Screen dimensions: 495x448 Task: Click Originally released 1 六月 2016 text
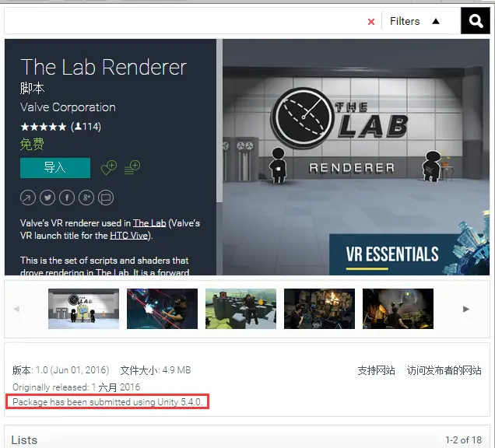coord(76,387)
